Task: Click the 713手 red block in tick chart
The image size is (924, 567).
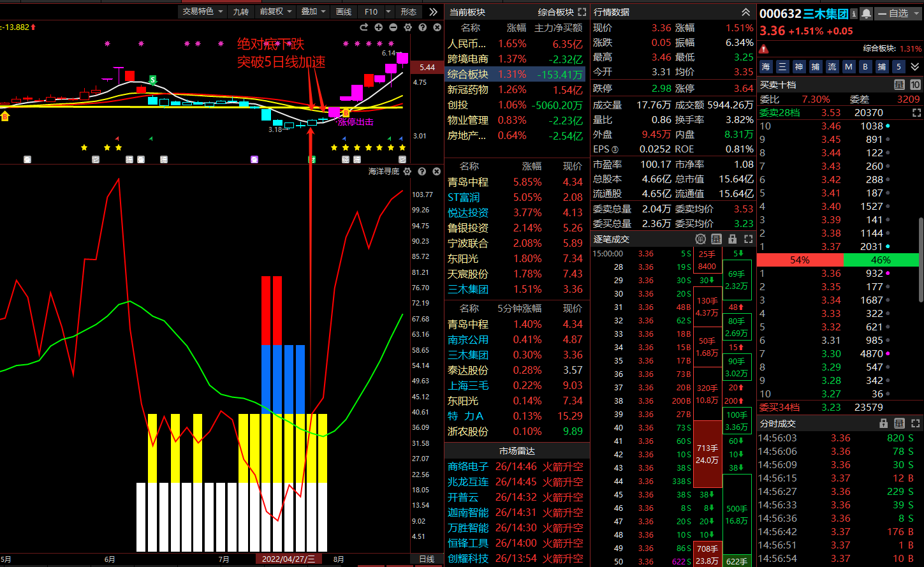Action: tap(707, 454)
